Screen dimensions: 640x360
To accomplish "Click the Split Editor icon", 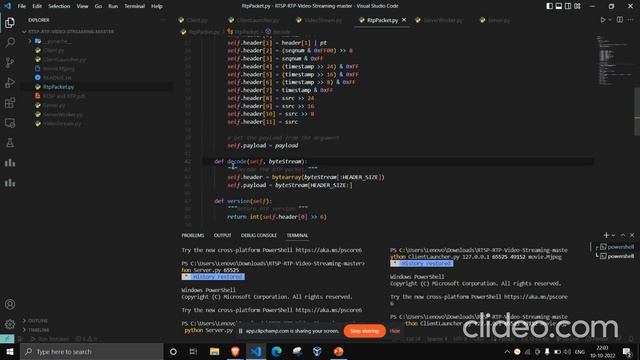I will coord(620,20).
